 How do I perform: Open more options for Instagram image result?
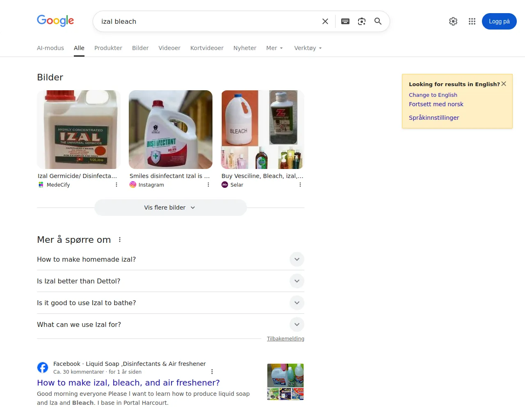point(208,185)
